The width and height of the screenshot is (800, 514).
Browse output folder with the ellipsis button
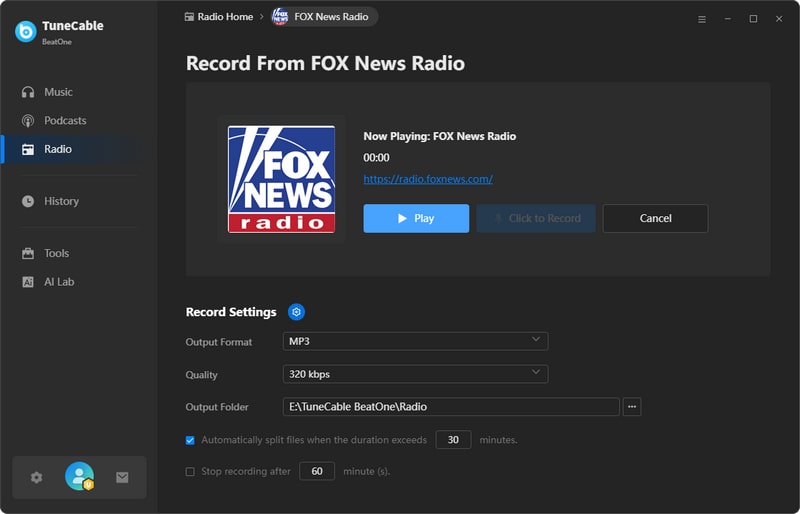click(x=632, y=406)
